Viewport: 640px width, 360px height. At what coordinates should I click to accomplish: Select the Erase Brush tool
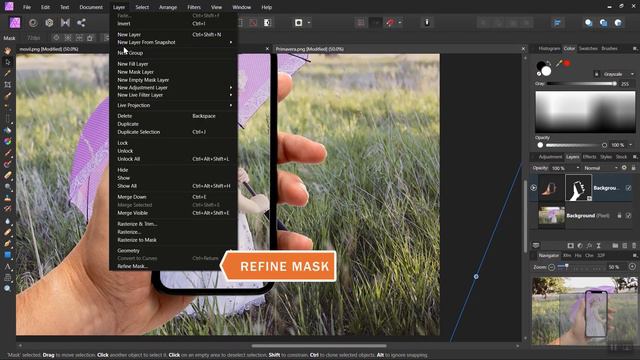[7, 176]
